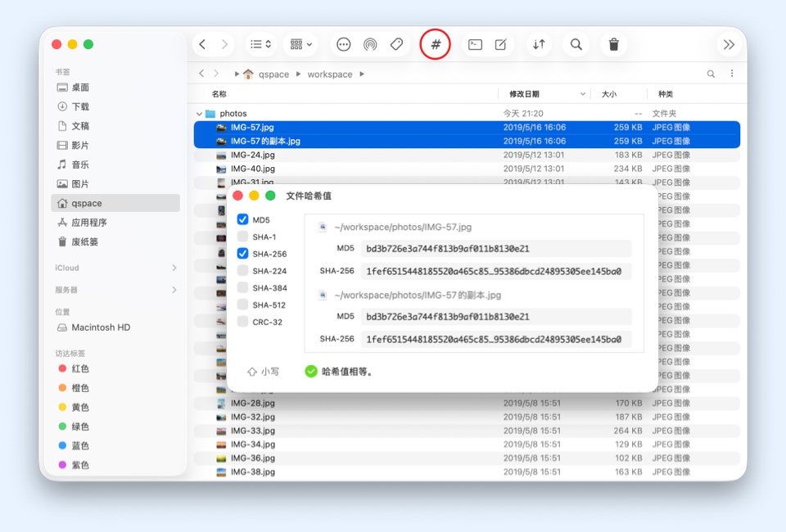This screenshot has height=532, width=786.
Task: Tick the CRC-32 checkbox
Action: click(243, 322)
